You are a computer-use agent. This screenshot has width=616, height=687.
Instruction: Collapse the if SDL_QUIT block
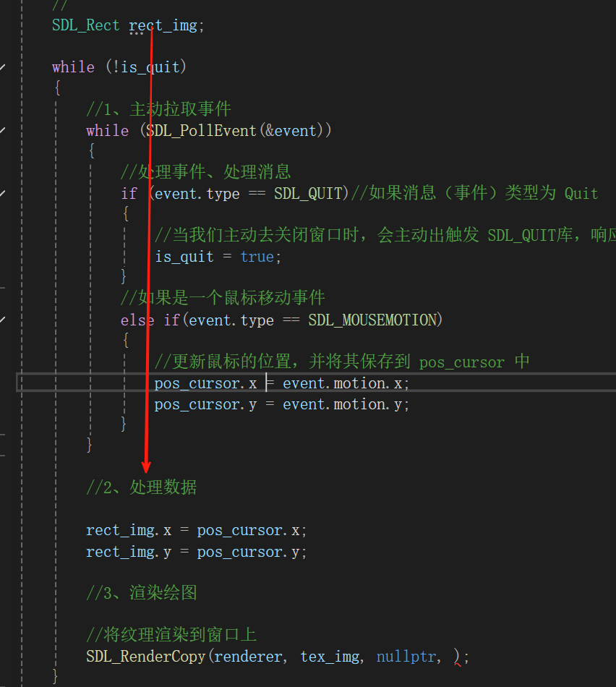[x=2, y=193]
